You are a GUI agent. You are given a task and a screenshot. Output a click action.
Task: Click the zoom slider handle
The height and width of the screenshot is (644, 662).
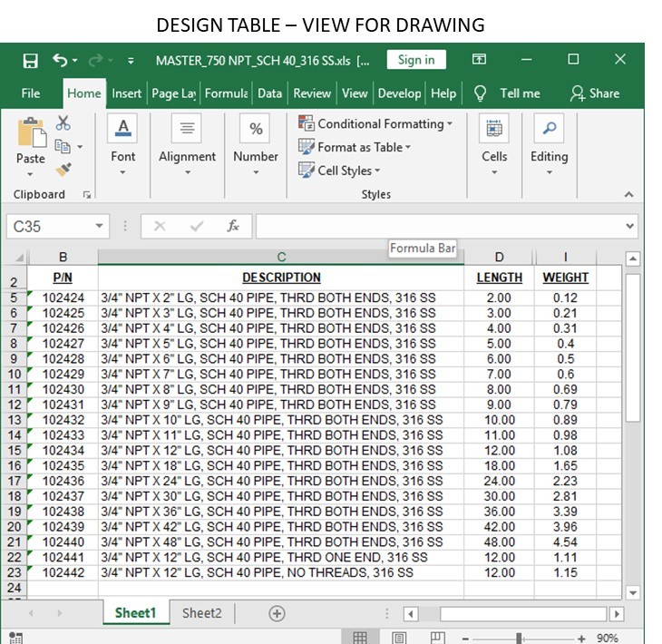click(519, 638)
